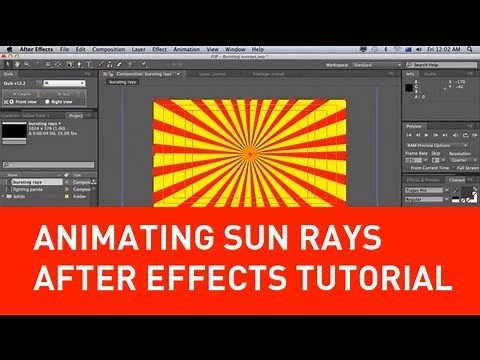Select the Hand tool
This screenshot has height=360, width=480.
[x=17, y=64]
